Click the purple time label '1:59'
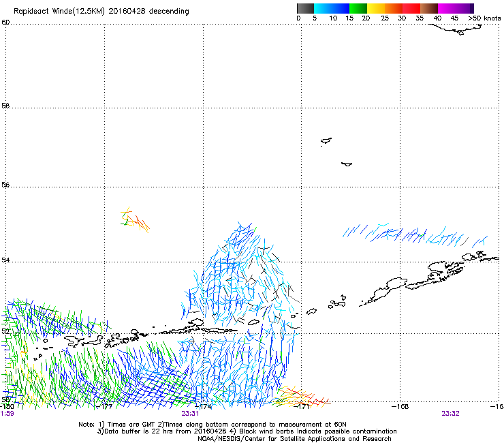The width and height of the screenshot is (504, 443). tap(7, 414)
